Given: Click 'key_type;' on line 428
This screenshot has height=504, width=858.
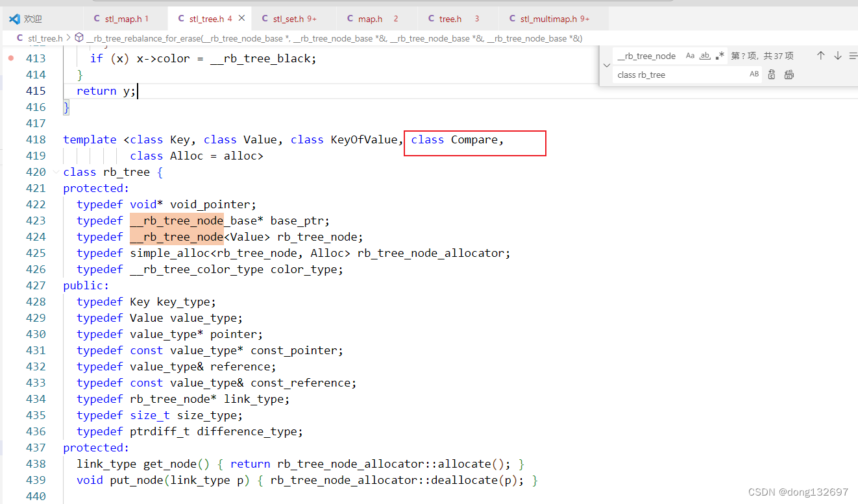Looking at the screenshot, I should pos(187,302).
